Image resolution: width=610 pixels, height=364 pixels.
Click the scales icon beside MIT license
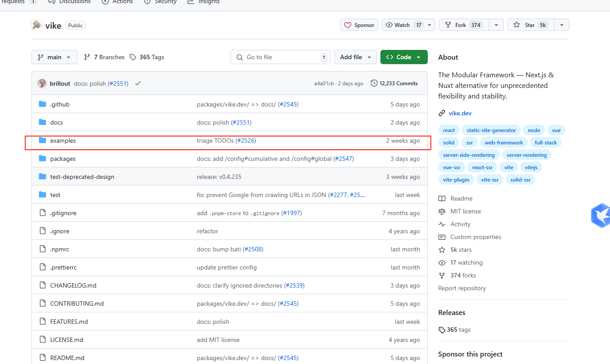442,211
